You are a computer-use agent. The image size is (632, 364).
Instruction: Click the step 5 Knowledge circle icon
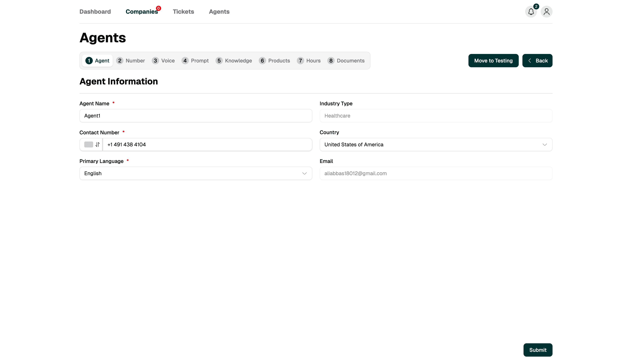[219, 60]
